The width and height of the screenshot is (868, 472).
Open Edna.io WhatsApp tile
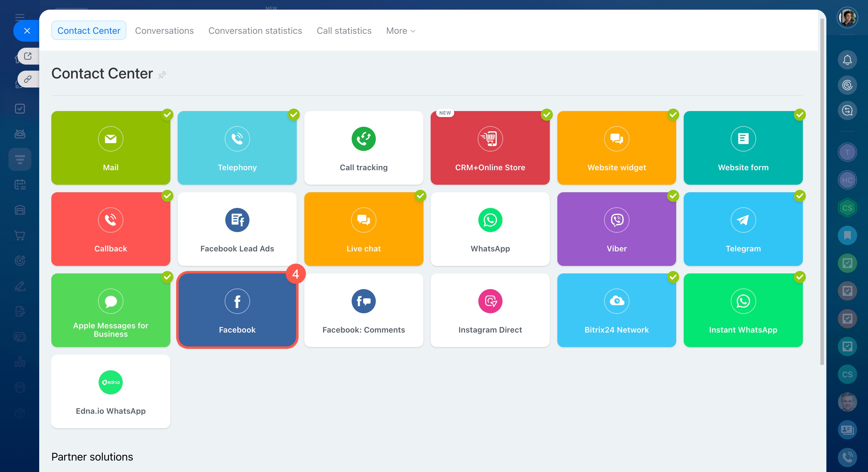(110, 391)
